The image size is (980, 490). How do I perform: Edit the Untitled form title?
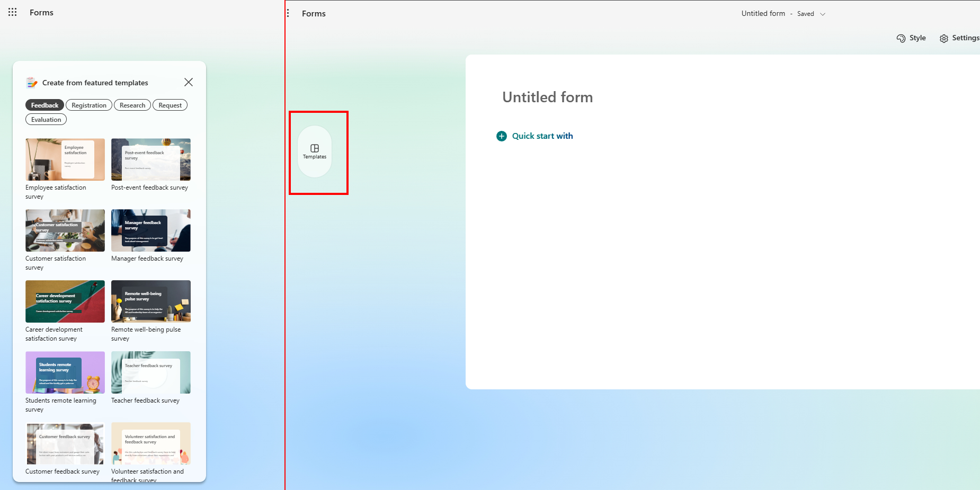547,97
